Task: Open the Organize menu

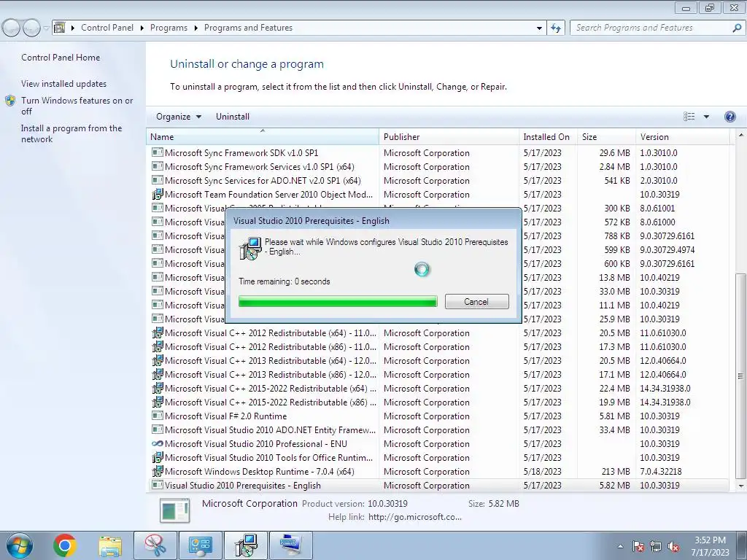Action: [179, 117]
